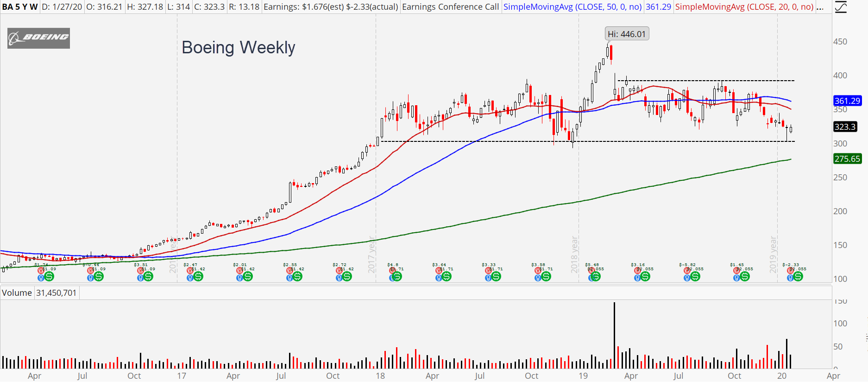Click the blue 361.29 price axis label
The width and height of the screenshot is (868, 382).
pos(847,101)
